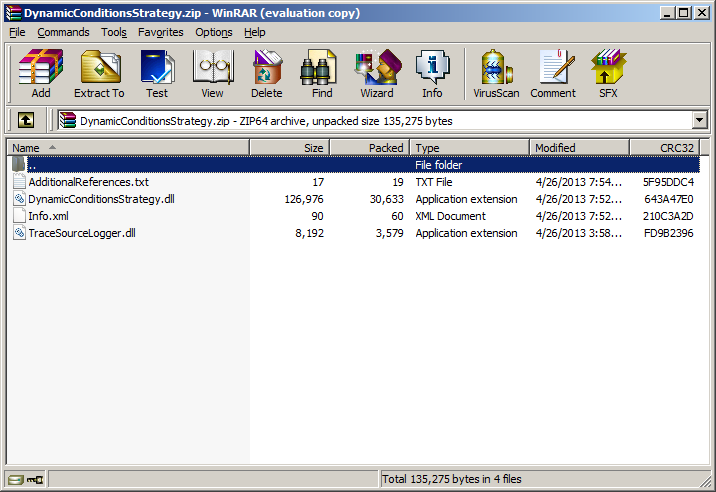Image resolution: width=716 pixels, height=492 pixels.
Task: Click size value 8,192
Action: (310, 233)
